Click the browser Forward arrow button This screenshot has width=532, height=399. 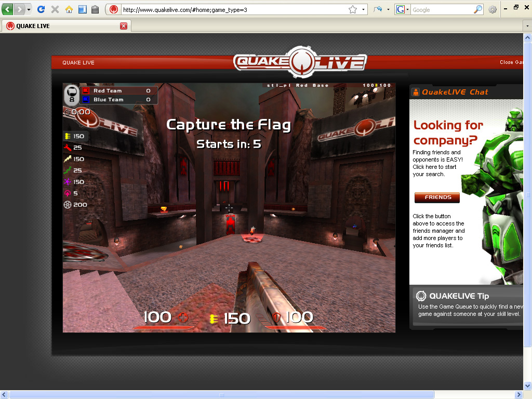19,9
